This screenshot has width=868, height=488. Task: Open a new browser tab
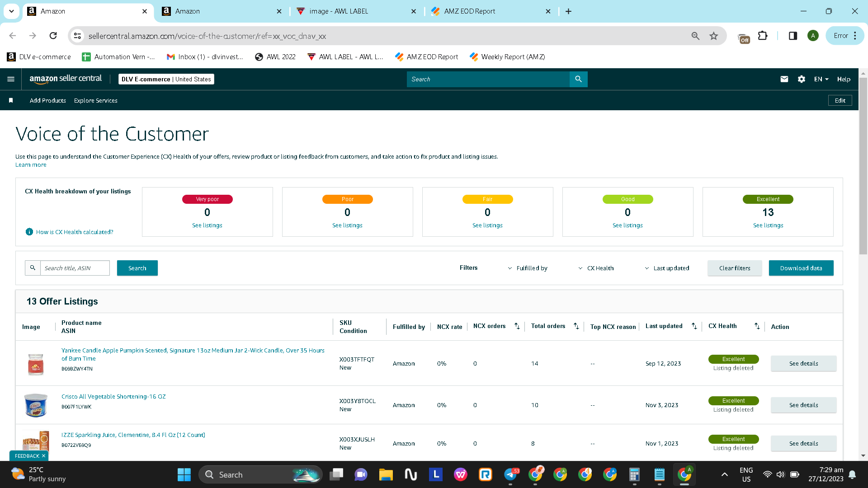568,11
